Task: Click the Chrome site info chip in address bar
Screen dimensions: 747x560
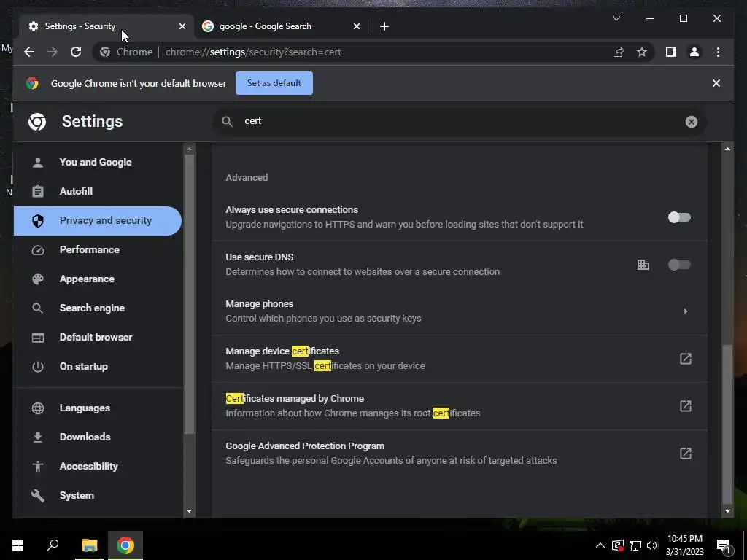Action: [126, 52]
